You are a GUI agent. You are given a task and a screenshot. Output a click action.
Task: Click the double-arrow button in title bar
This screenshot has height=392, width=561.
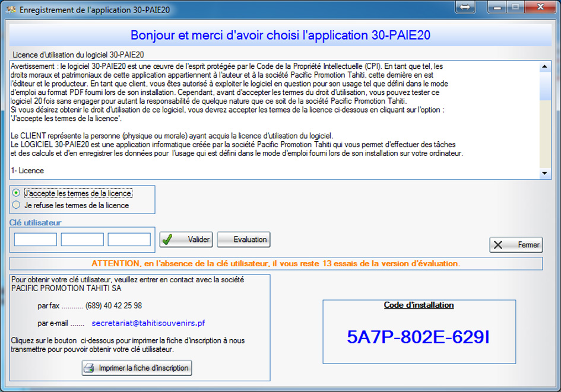465,7
